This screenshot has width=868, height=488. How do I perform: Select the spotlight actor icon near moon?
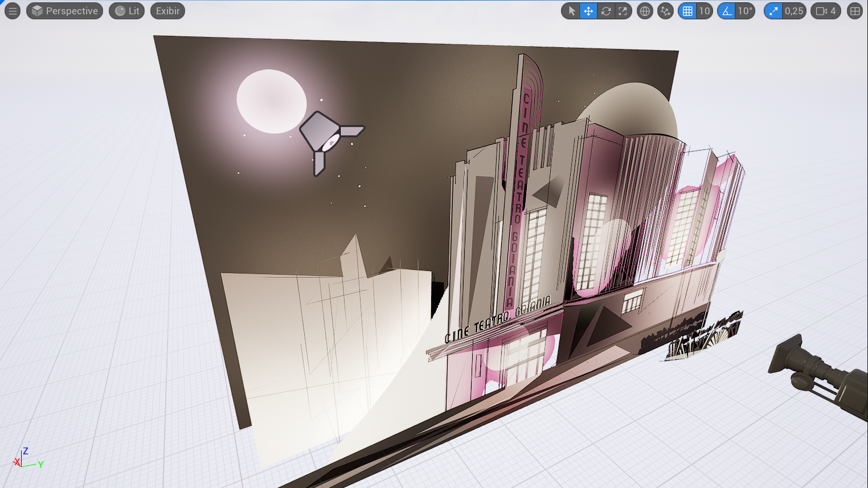click(x=331, y=143)
